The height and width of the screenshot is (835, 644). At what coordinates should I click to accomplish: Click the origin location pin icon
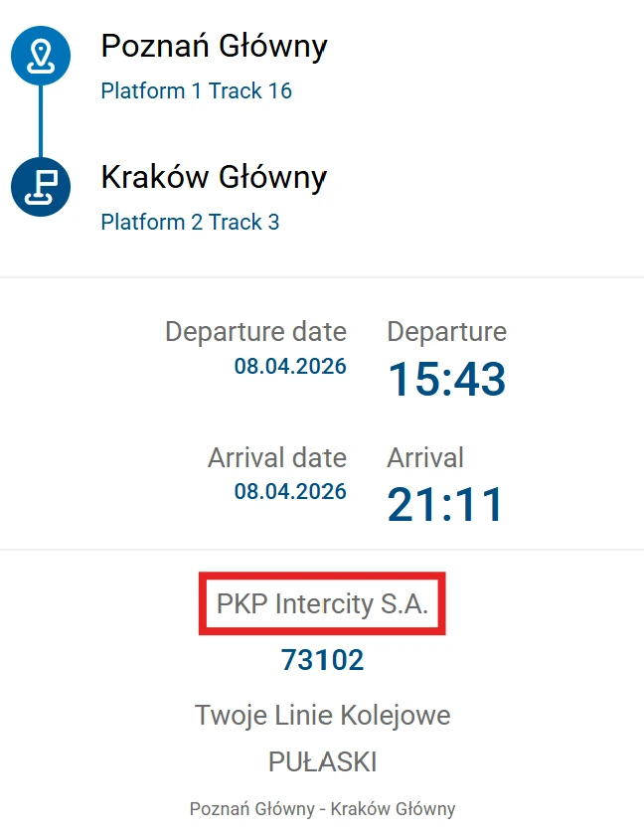click(x=41, y=56)
